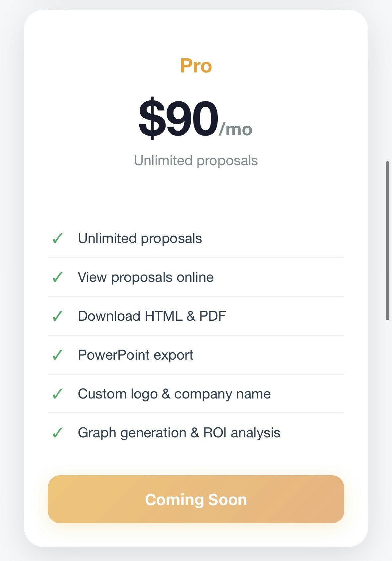Click the Pro plan title
The image size is (392, 561).
coord(196,66)
